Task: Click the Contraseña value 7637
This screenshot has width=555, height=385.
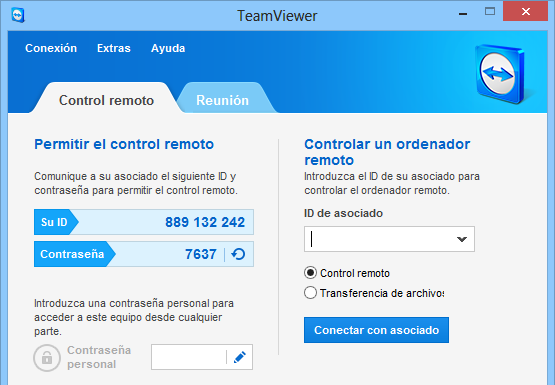Action: 201,254
